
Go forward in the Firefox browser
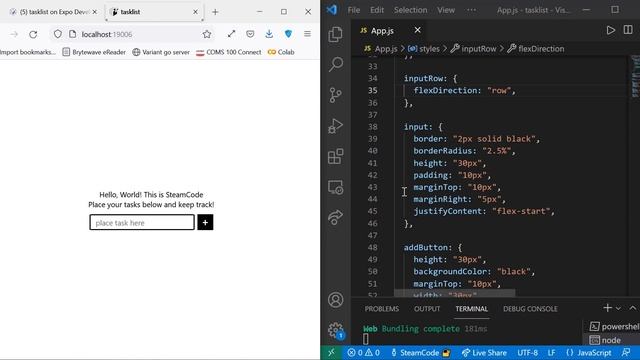14,35
